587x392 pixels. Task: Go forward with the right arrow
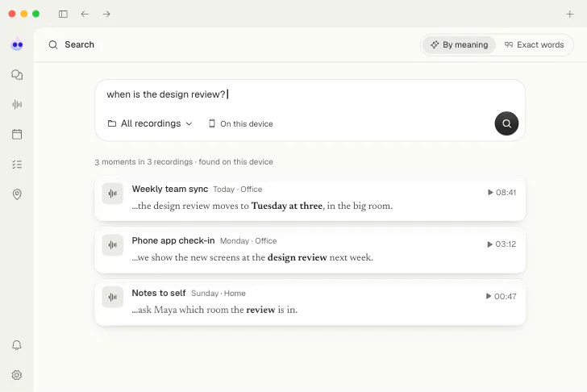coord(106,14)
